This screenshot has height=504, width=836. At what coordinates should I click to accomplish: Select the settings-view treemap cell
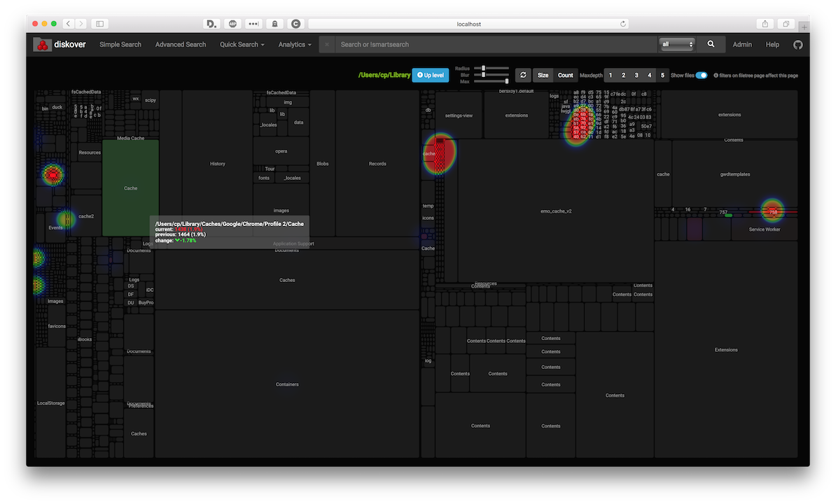click(459, 115)
